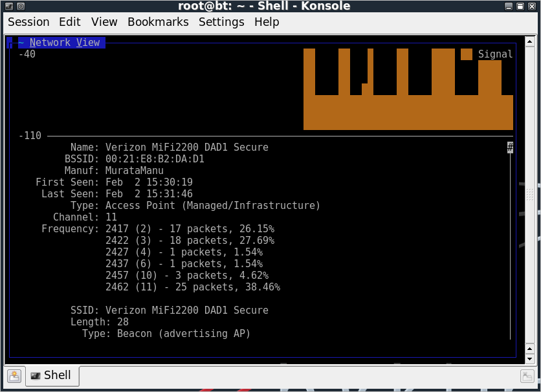The image size is (541, 392).
Task: Click the scroll down arrow at scrollbar bottom
Action: pos(529,359)
